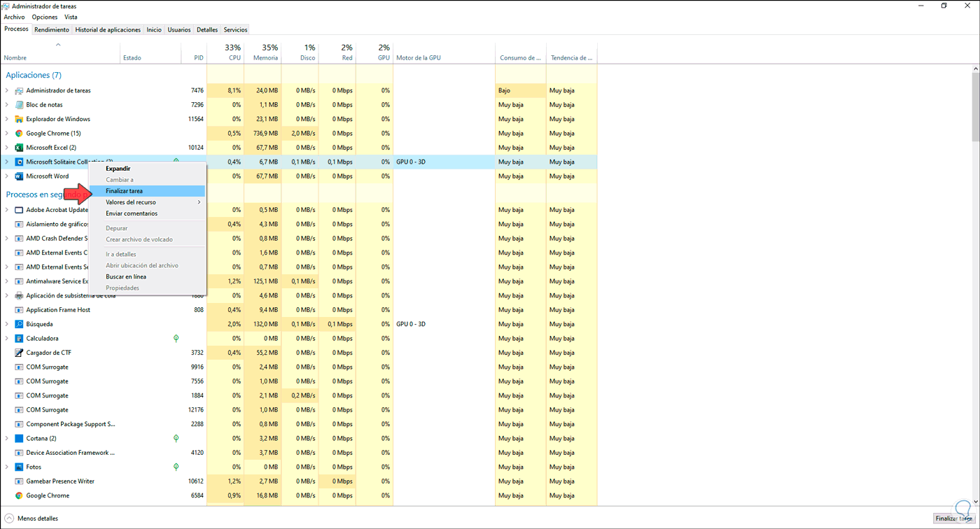This screenshot has height=529, width=980.
Task: Expand the Cortana (2) process group
Action: pos(7,438)
